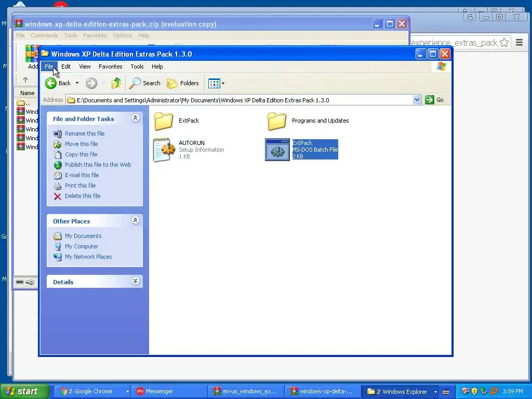
Task: Open My Documents from Other Places
Action: pyautogui.click(x=83, y=236)
